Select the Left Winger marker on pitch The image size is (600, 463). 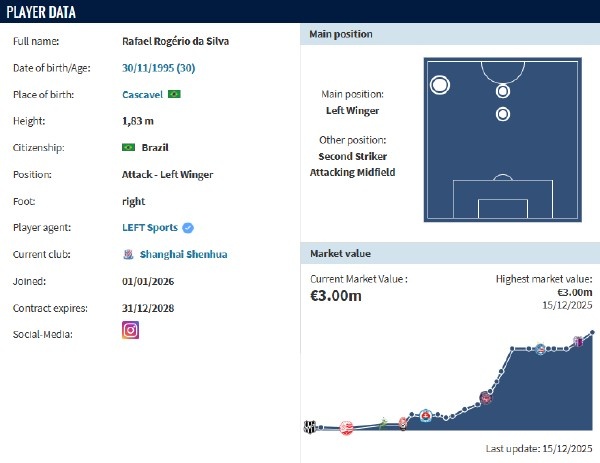pyautogui.click(x=439, y=85)
